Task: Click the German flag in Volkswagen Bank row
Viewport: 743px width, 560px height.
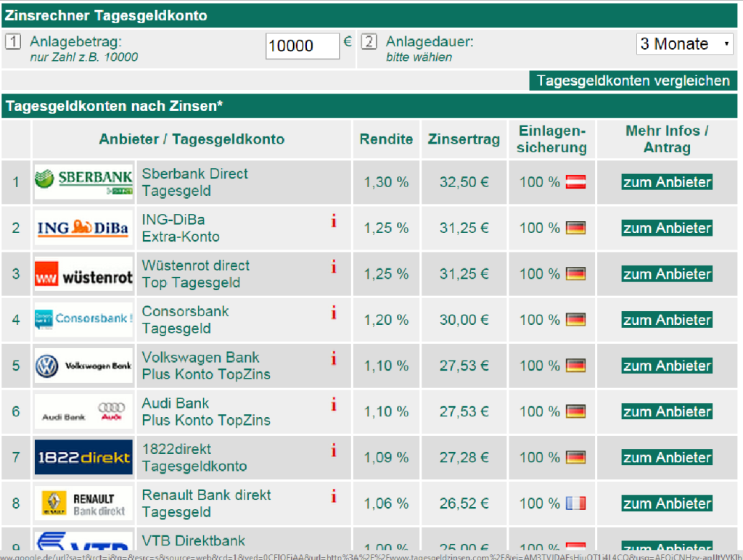Action: tap(575, 366)
